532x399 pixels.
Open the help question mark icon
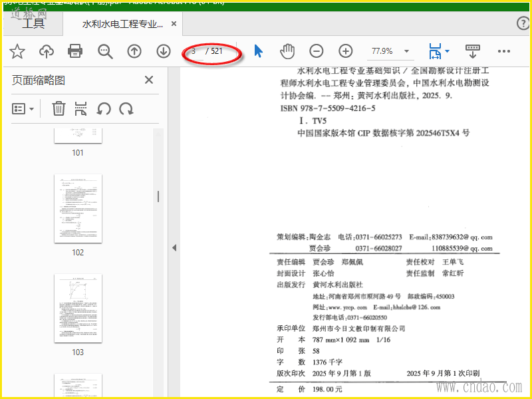[x=523, y=23]
